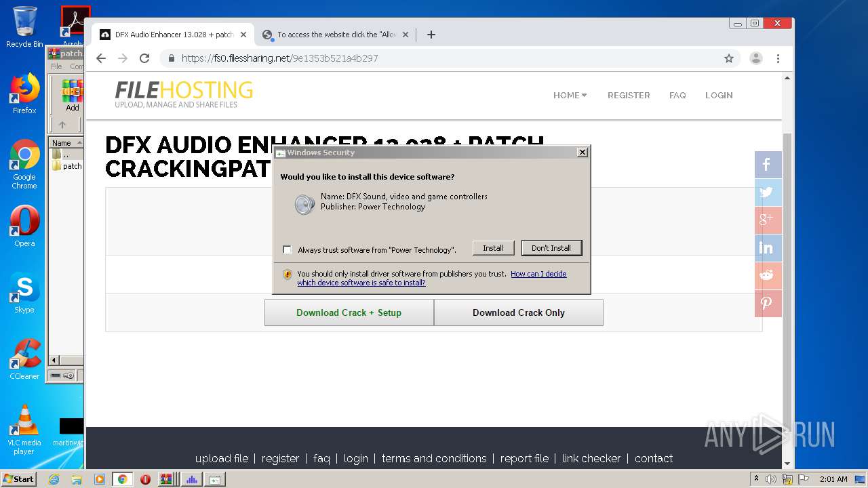Click the padlock site info icon
Image resolution: width=868 pixels, height=488 pixels.
click(172, 58)
